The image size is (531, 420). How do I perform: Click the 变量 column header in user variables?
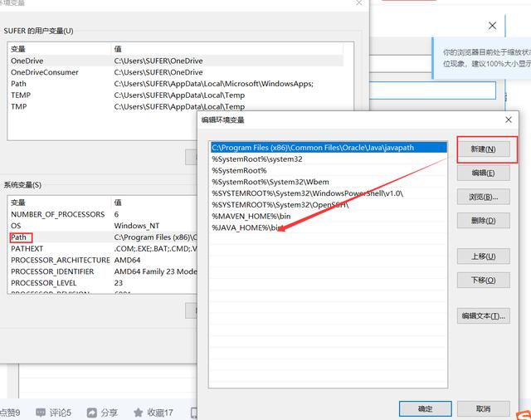[60, 49]
